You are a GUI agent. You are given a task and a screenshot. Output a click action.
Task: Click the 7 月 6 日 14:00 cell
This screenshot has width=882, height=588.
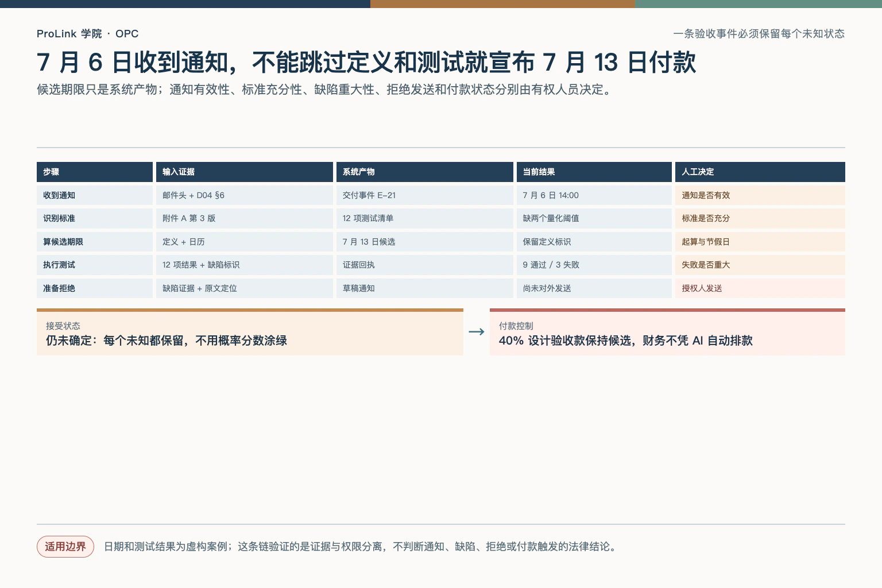tap(594, 195)
